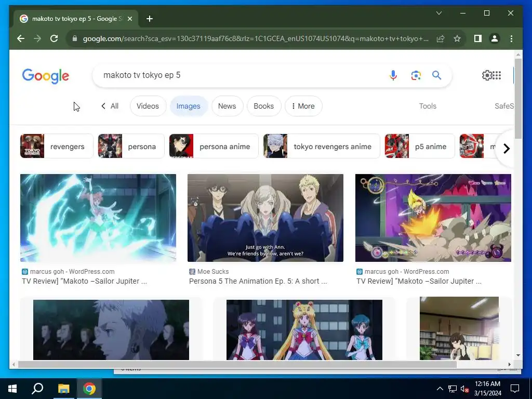Submit the search with the magnifier icon
The height and width of the screenshot is (399, 532).
tap(436, 75)
